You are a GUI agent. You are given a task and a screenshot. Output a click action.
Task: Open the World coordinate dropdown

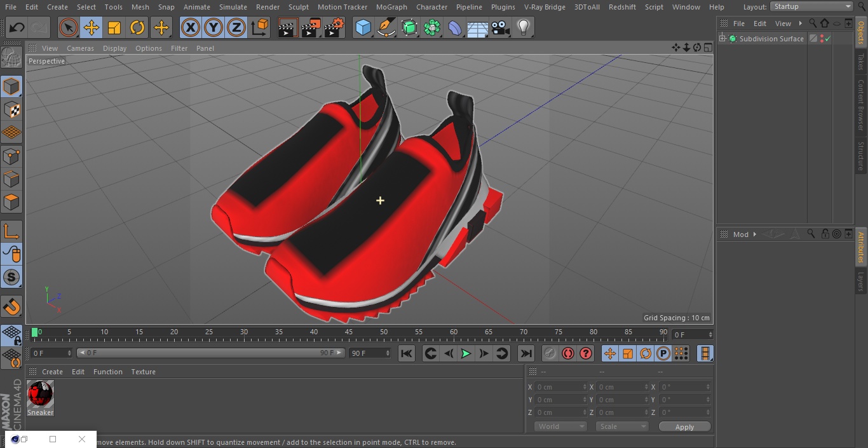[x=560, y=426]
